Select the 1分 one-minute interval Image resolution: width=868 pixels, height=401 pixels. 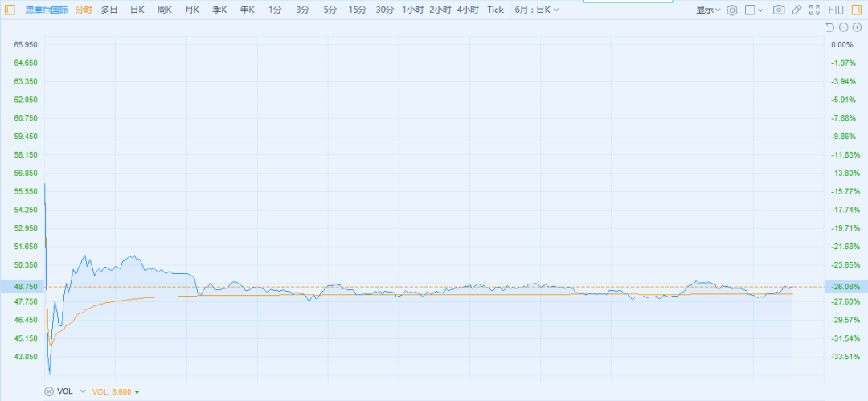pos(275,10)
